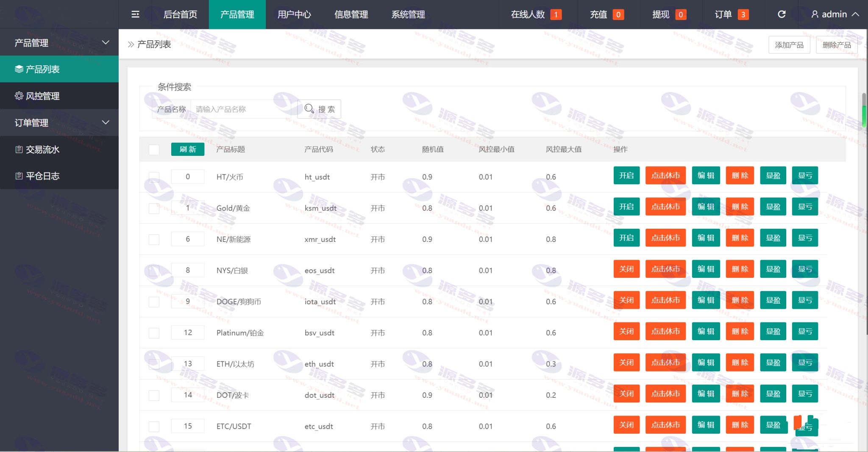Check the box for DOGE/狗狗币 row

(154, 302)
